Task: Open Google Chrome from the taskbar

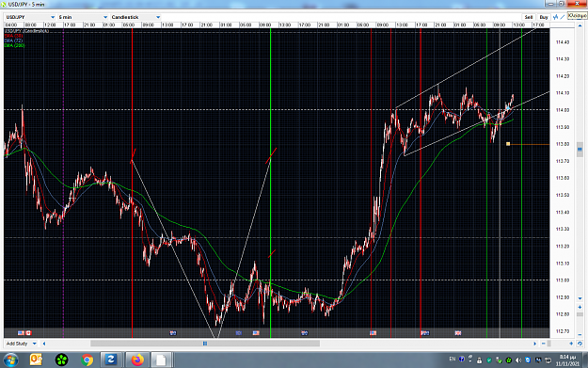Action: pyautogui.click(x=87, y=360)
